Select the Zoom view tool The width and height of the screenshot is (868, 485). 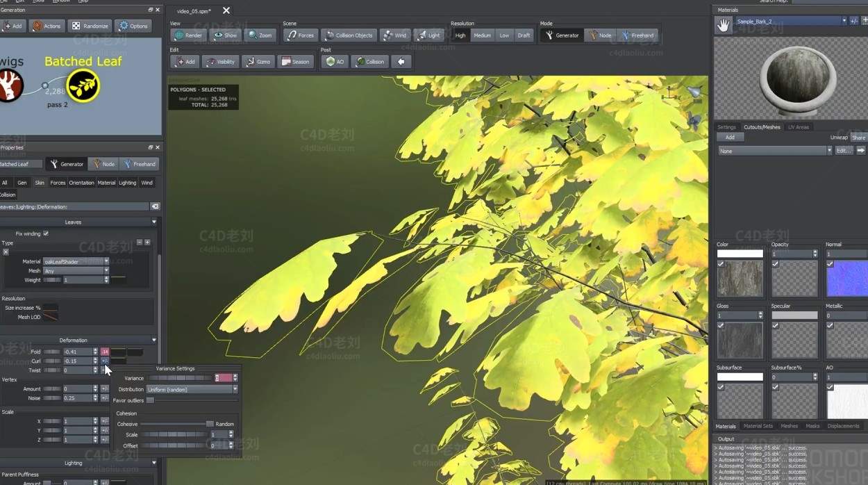pos(260,35)
